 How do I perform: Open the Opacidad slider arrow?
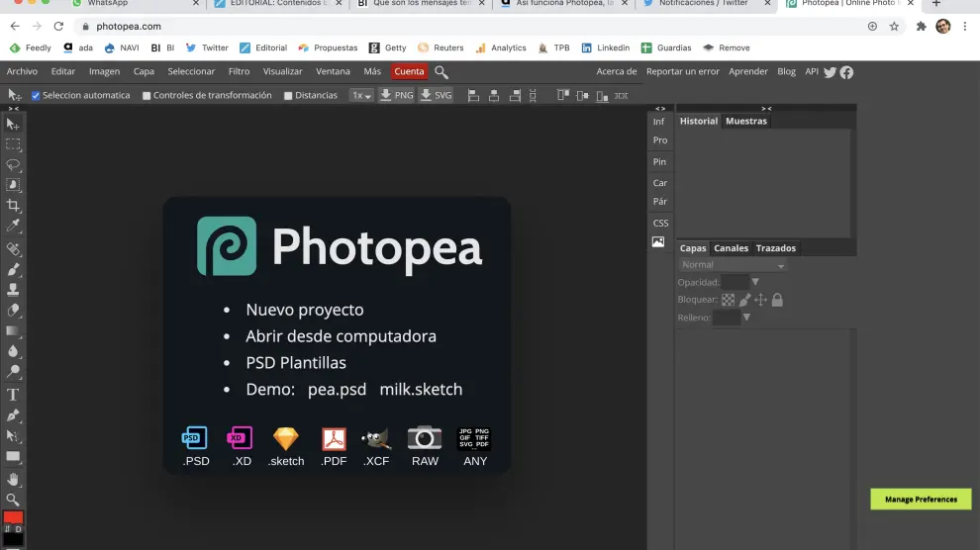(x=755, y=282)
